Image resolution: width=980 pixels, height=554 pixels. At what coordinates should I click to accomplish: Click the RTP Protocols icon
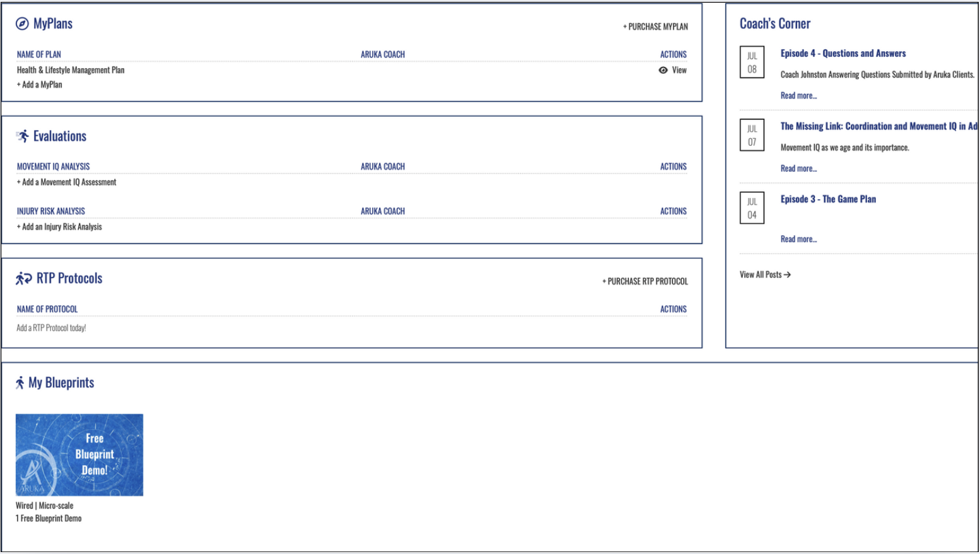24,278
